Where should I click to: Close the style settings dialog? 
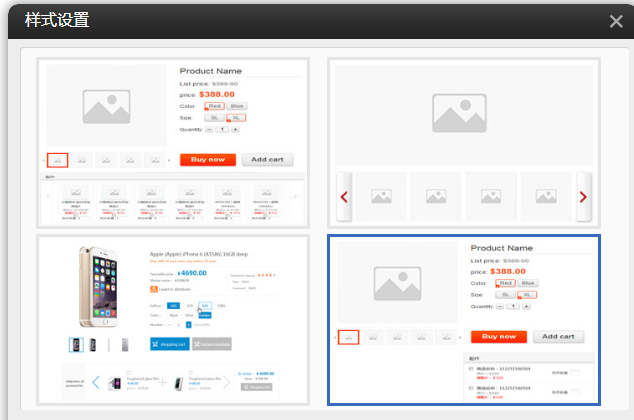point(616,20)
